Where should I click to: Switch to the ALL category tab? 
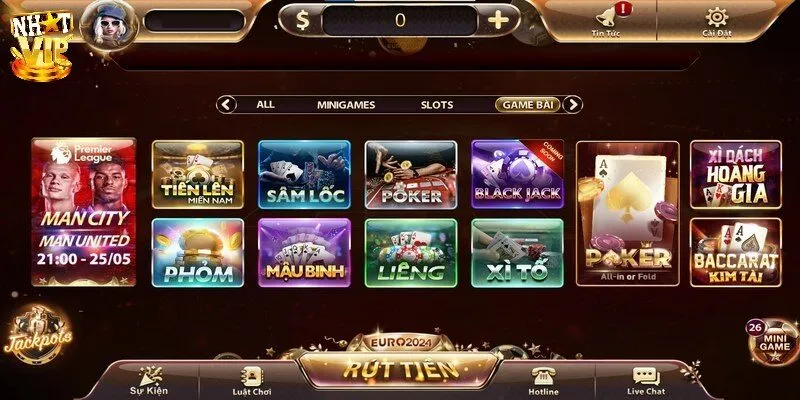[x=265, y=105]
